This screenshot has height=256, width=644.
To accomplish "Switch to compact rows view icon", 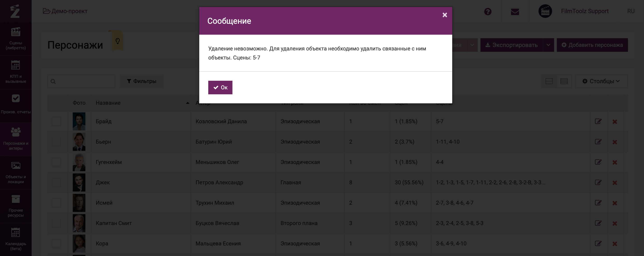I will coord(564,81).
